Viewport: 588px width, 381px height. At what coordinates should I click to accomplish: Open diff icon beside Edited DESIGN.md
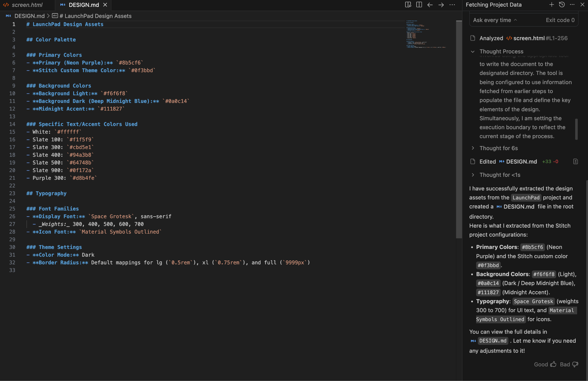tap(575, 162)
